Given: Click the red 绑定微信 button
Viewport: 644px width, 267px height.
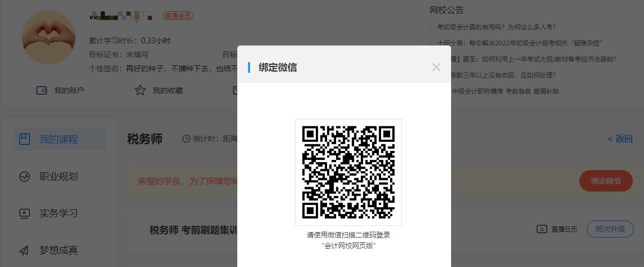Looking at the screenshot, I should pos(606,181).
